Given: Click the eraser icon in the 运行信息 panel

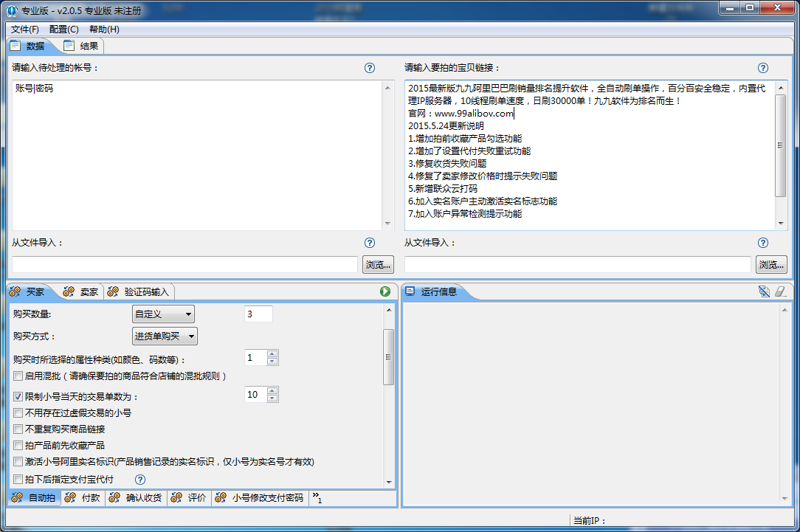Looking at the screenshot, I should (x=781, y=291).
